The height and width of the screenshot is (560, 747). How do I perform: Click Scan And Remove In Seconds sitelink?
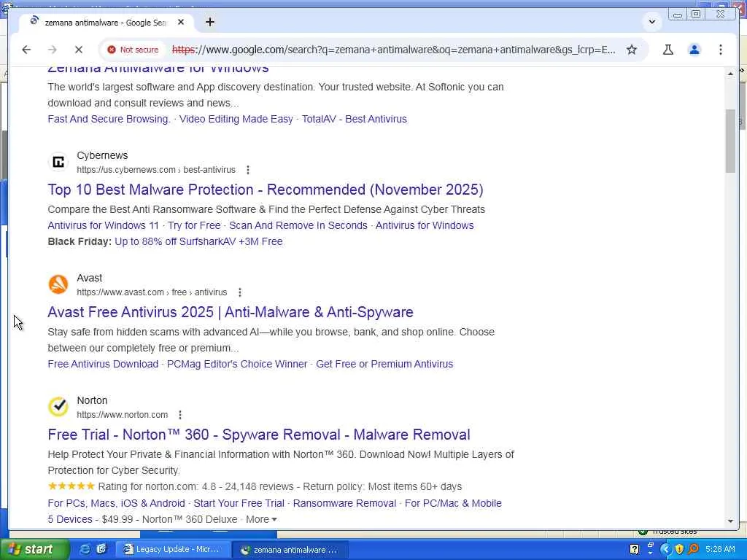click(x=298, y=225)
